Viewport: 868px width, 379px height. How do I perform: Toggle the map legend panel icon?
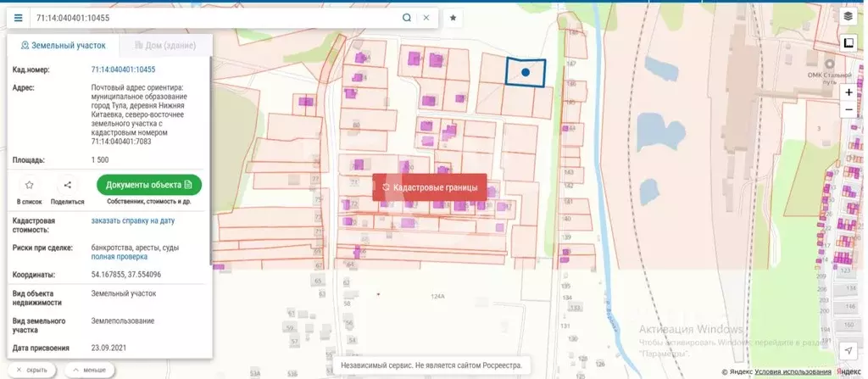tap(848, 42)
